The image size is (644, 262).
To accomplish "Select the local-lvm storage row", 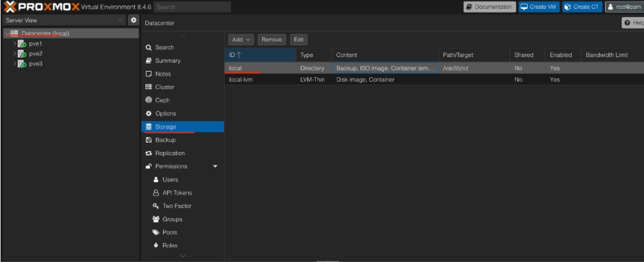I will [x=434, y=80].
